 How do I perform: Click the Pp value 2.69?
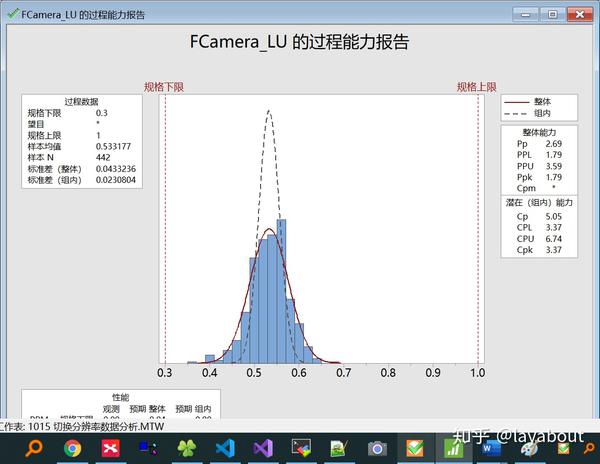[x=554, y=144]
